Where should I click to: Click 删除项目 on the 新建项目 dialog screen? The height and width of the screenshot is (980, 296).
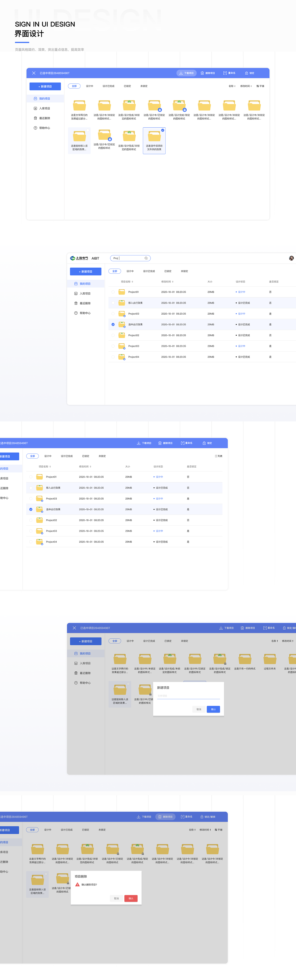248,628
